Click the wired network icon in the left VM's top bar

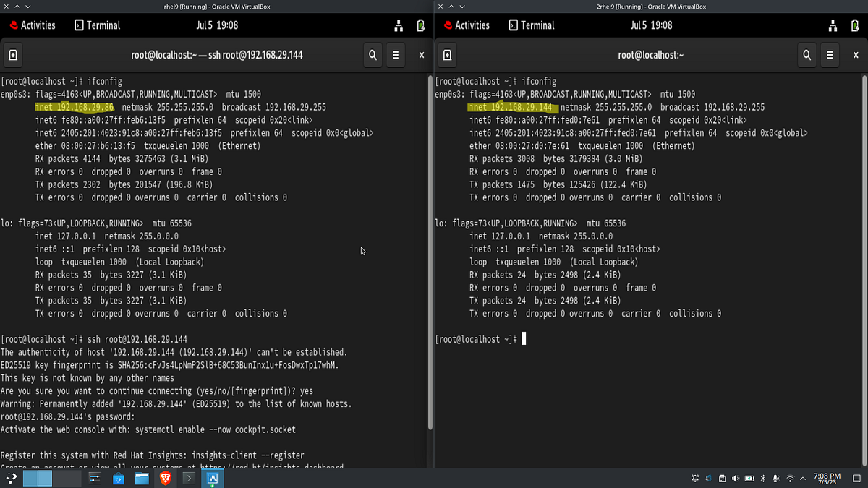397,25
